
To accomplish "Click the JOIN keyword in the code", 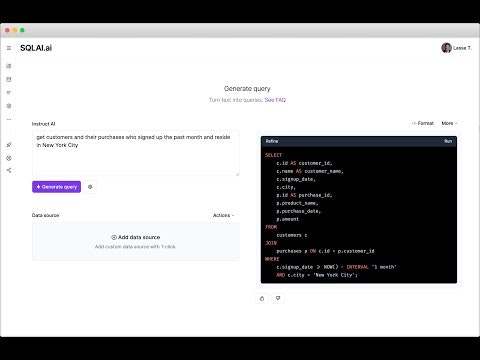I will pos(271,243).
